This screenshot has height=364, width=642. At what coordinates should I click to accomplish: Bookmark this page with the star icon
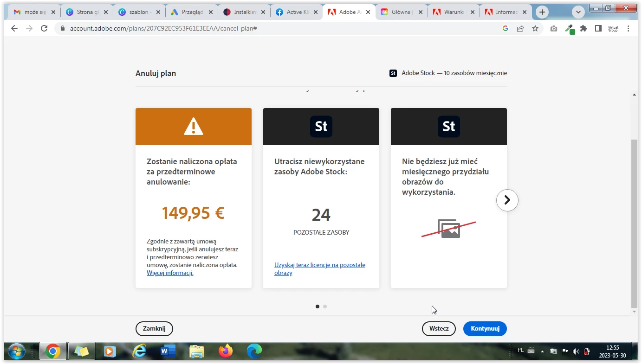(x=535, y=28)
